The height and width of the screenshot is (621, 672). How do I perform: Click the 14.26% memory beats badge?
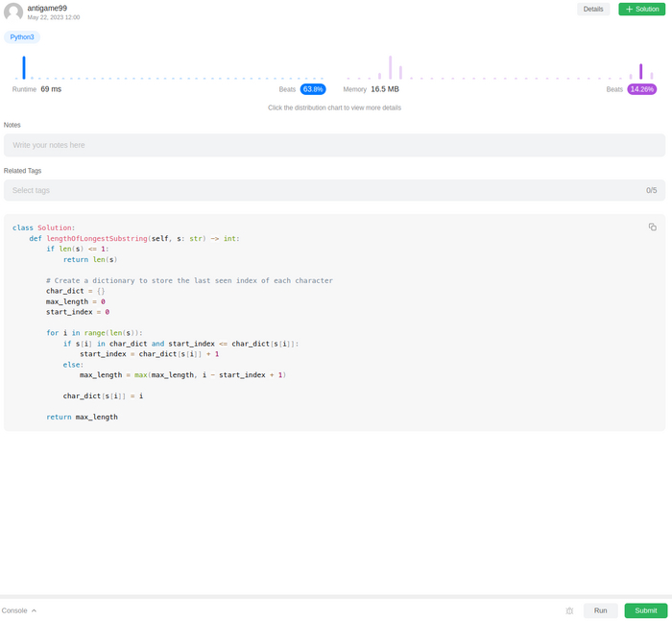642,89
